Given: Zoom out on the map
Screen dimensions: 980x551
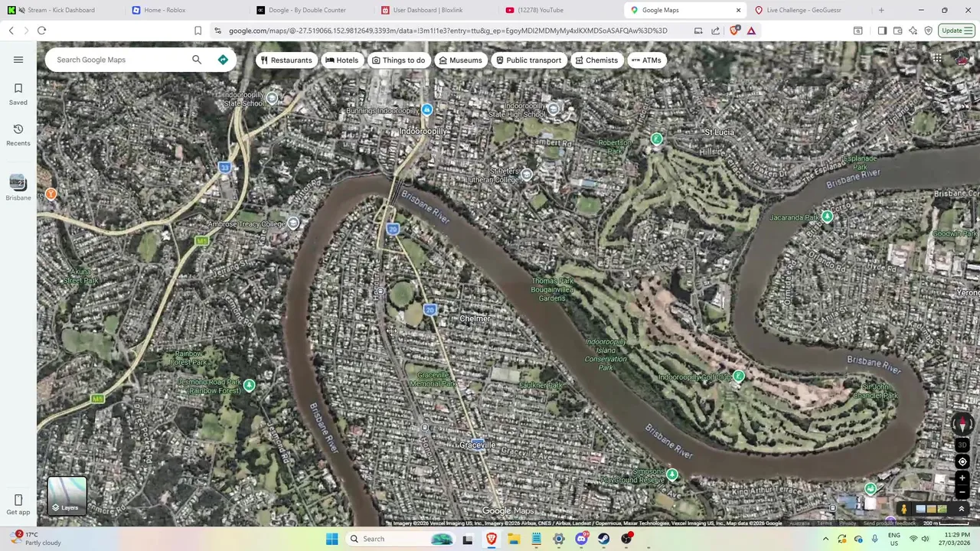Looking at the screenshot, I should (962, 492).
